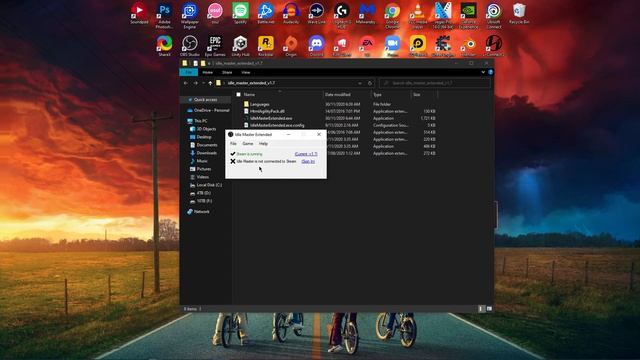Select Local Disk (C:) in sidebar

coord(206,185)
